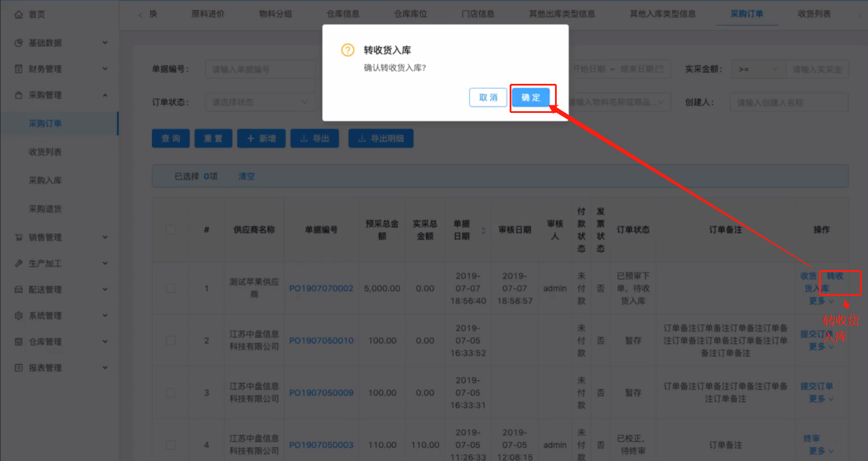Click the 基础数据 pie chart icon
The height and width of the screenshot is (461, 868).
coord(19,42)
